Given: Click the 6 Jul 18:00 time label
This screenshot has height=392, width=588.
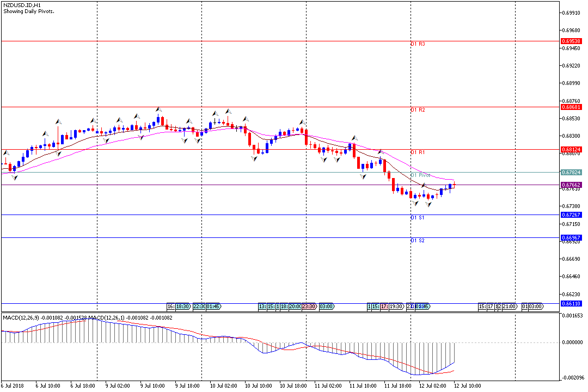Looking at the screenshot, I should (x=83, y=385).
